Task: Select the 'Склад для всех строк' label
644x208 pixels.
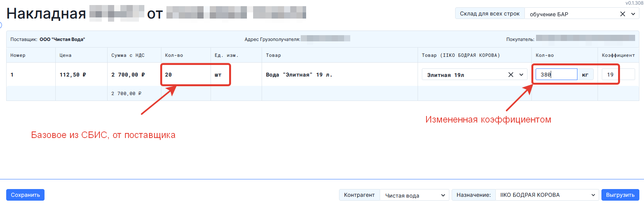Action: (490, 14)
